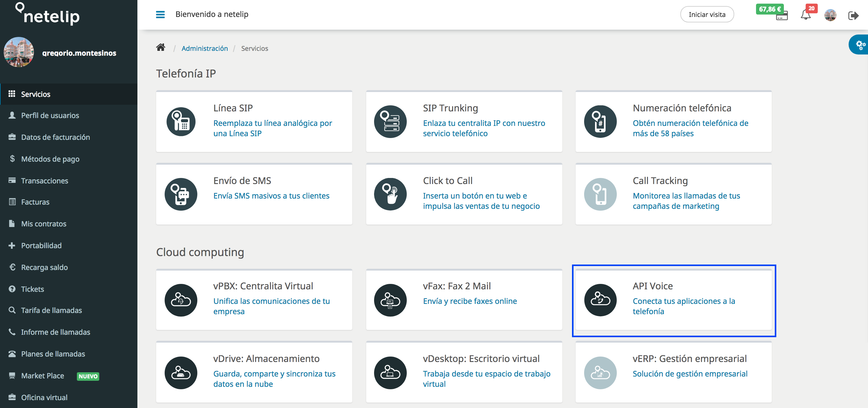Viewport: 868px width, 408px height.
Task: Click the SIP Trunking server icon
Action: [390, 122]
